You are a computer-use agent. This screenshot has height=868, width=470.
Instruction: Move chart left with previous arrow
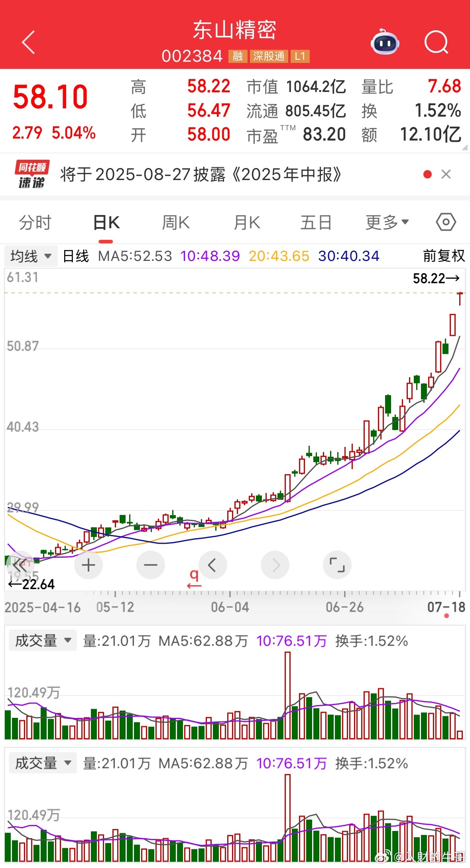coord(213,565)
